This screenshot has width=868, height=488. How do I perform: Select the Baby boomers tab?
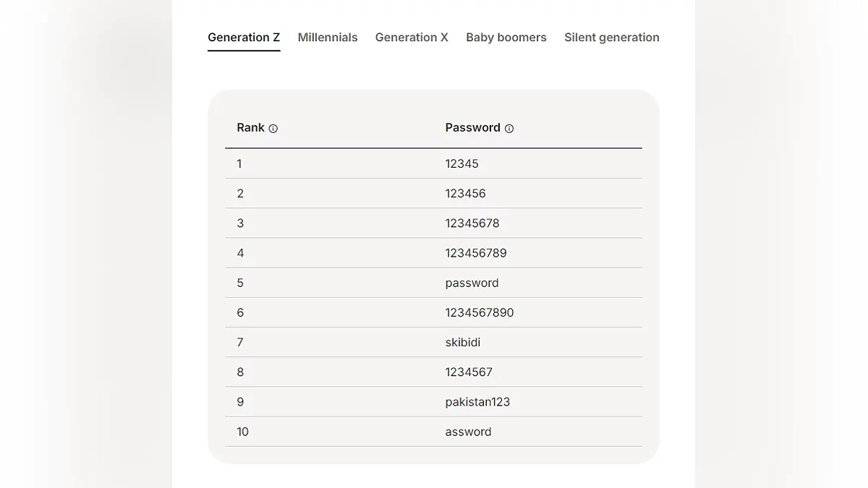coord(506,38)
